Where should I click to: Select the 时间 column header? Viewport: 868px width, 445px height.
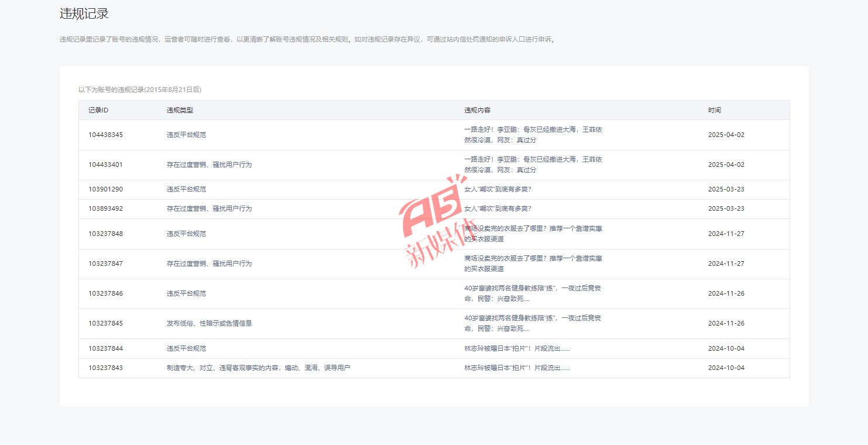(714, 110)
